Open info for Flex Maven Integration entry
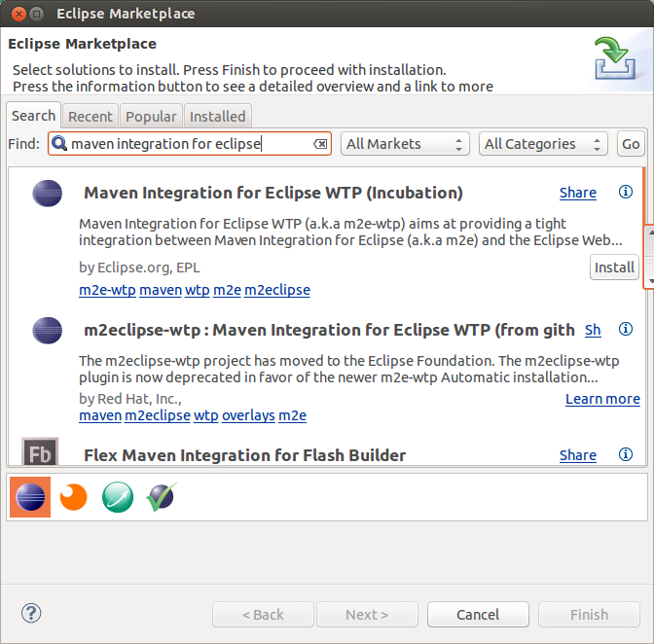Viewport: 654px width, 644px height. tap(625, 454)
